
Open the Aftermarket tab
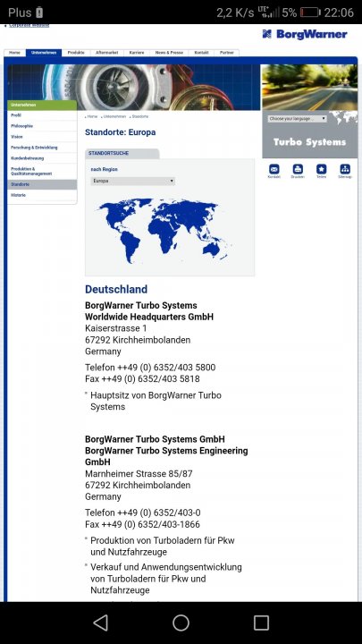[x=106, y=53]
